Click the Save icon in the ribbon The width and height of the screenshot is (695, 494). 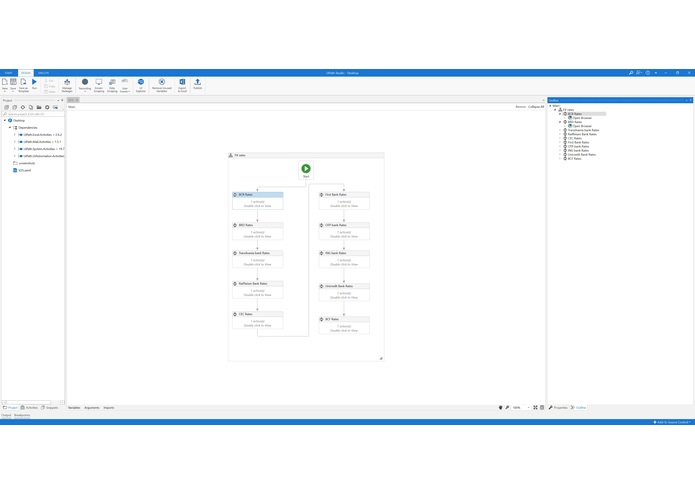point(13,84)
